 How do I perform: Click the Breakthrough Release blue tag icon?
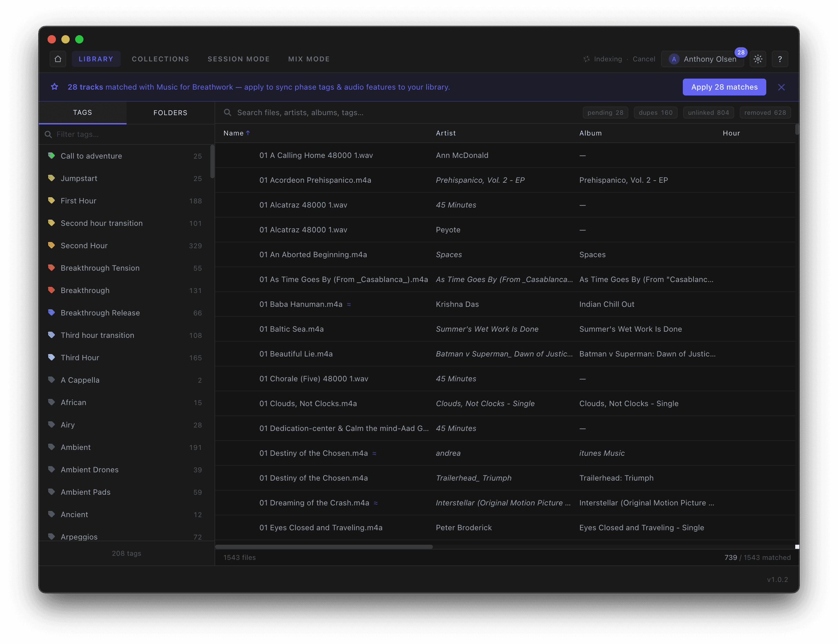coord(51,312)
